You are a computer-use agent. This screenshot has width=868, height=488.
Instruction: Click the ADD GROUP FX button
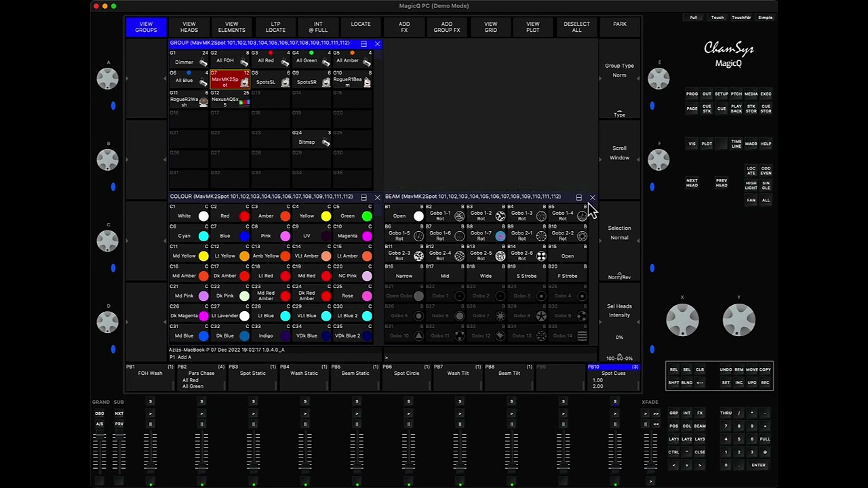tap(447, 26)
